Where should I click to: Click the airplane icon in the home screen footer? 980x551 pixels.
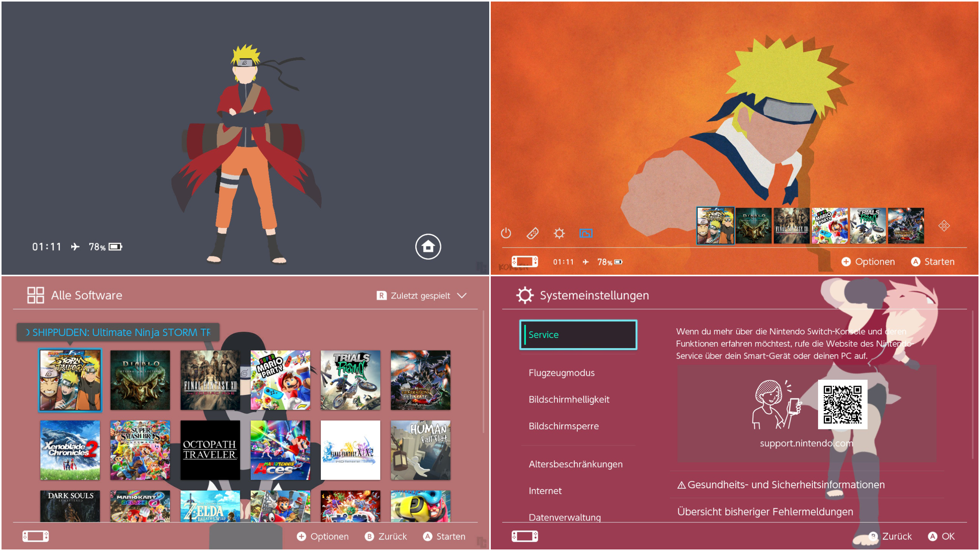tap(585, 262)
